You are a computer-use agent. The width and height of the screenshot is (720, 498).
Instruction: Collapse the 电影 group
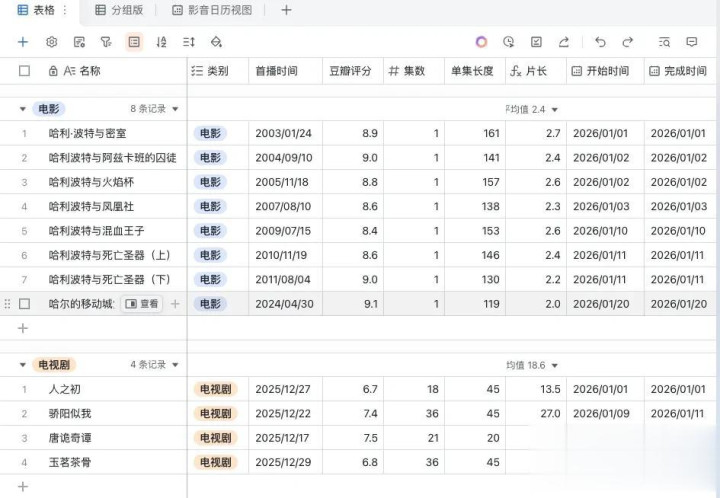coord(23,109)
